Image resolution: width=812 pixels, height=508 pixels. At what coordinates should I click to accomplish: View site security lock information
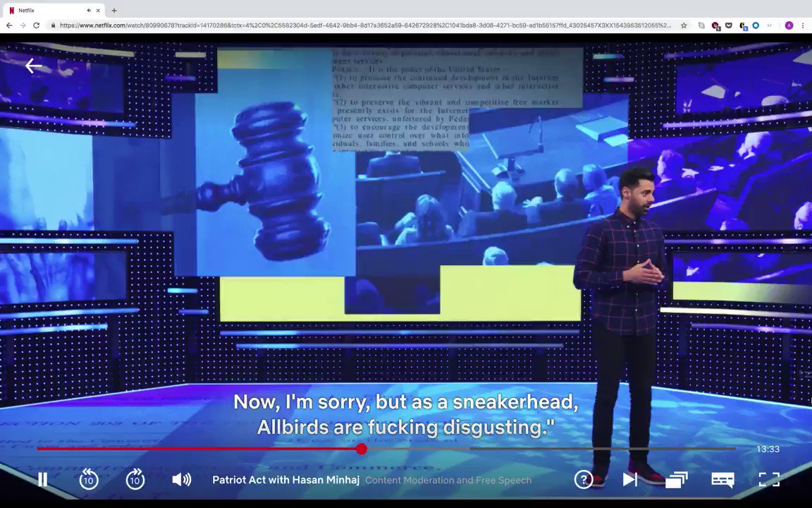(53, 25)
